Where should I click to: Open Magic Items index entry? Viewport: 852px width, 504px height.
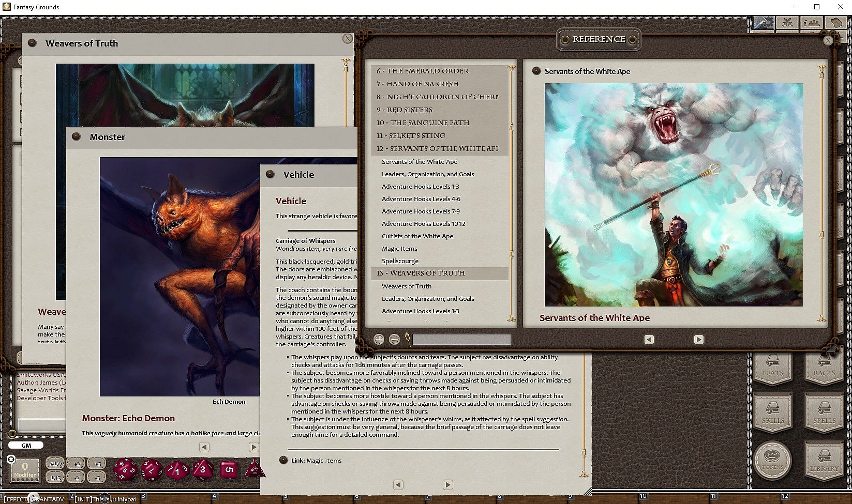[399, 249]
